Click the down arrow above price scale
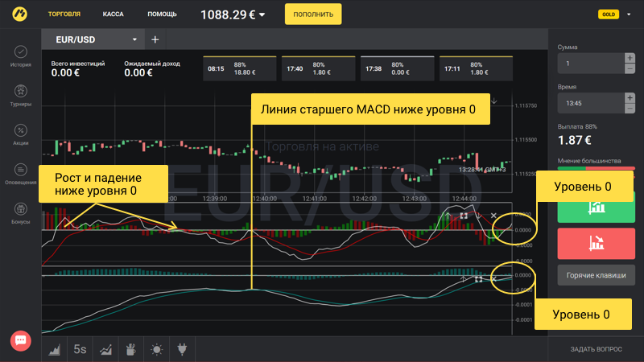The image size is (644, 362). (x=494, y=101)
